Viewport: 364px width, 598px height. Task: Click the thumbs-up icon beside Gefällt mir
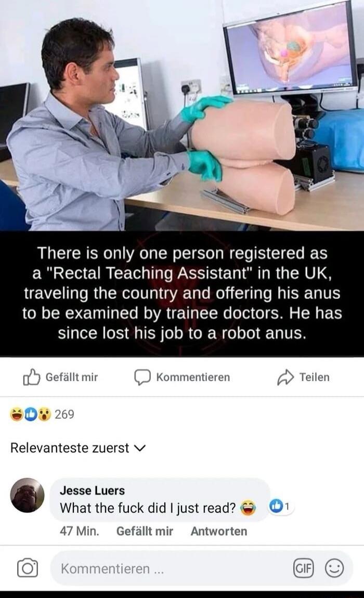coord(31,377)
